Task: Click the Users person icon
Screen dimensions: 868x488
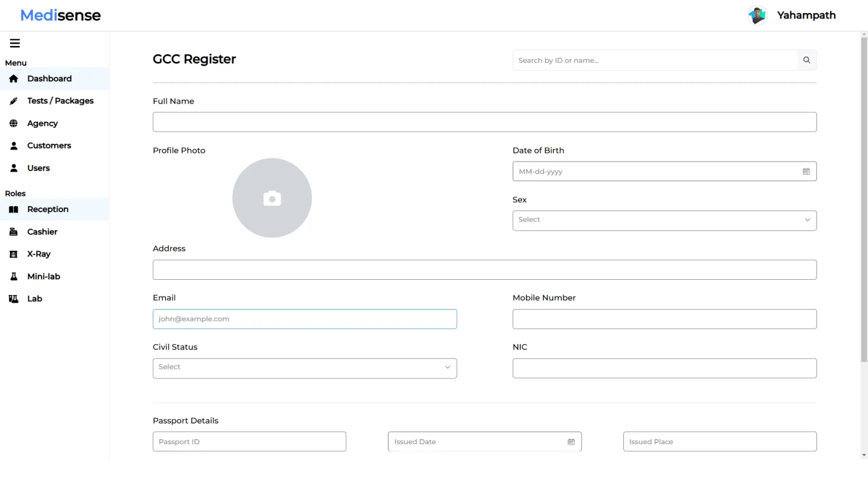Action: click(14, 168)
